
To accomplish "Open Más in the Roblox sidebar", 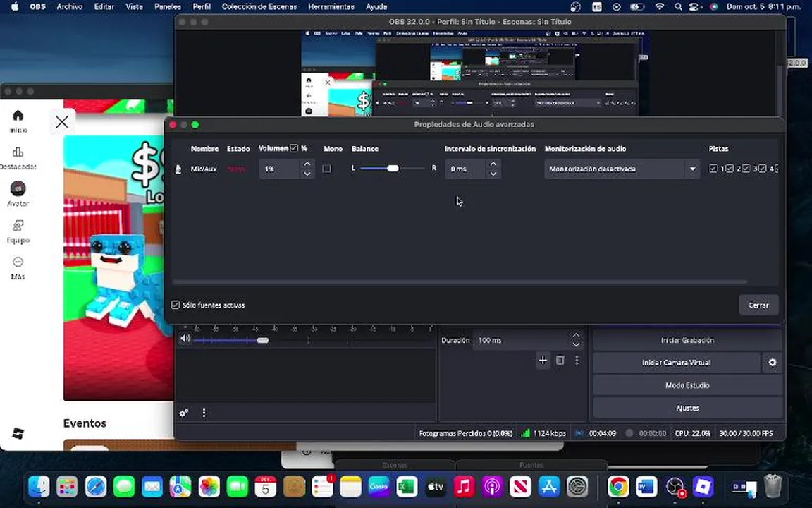I will coord(18,268).
